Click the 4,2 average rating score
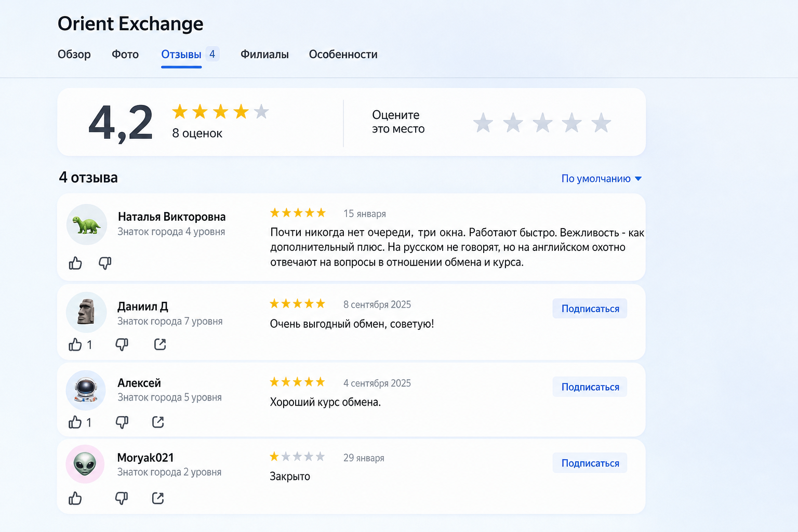 pyautogui.click(x=121, y=123)
